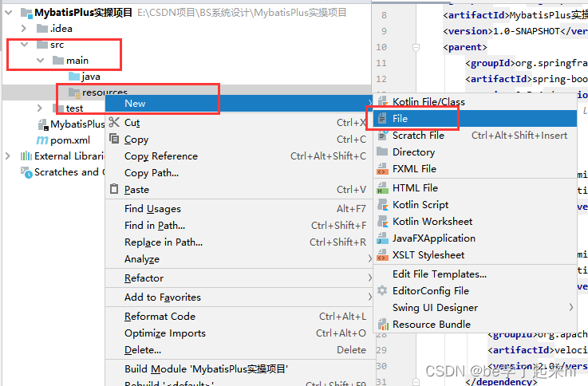The height and width of the screenshot is (386, 588).
Task: Select src folder in project tree
Action: [x=57, y=45]
